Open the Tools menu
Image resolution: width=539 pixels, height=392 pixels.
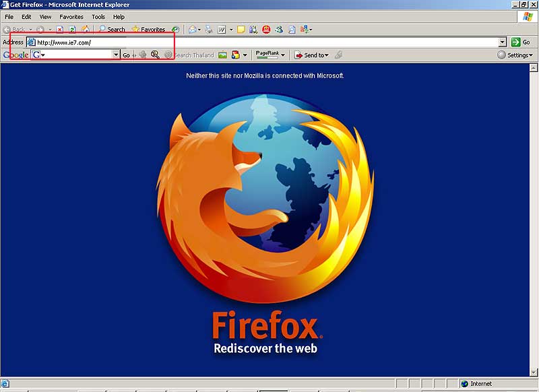[x=98, y=17]
